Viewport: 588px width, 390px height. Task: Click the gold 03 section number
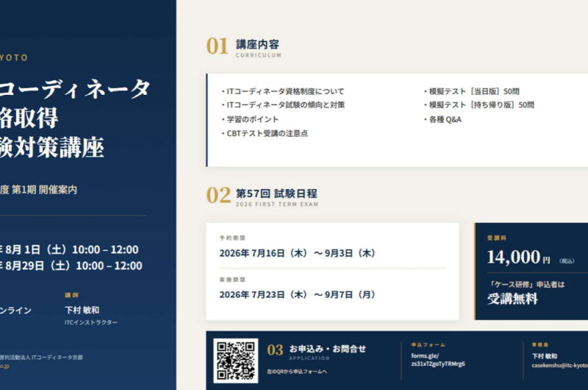point(275,350)
